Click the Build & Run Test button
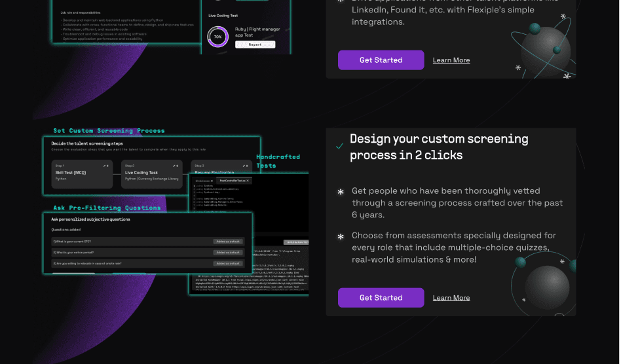The image size is (621, 364). click(x=296, y=242)
